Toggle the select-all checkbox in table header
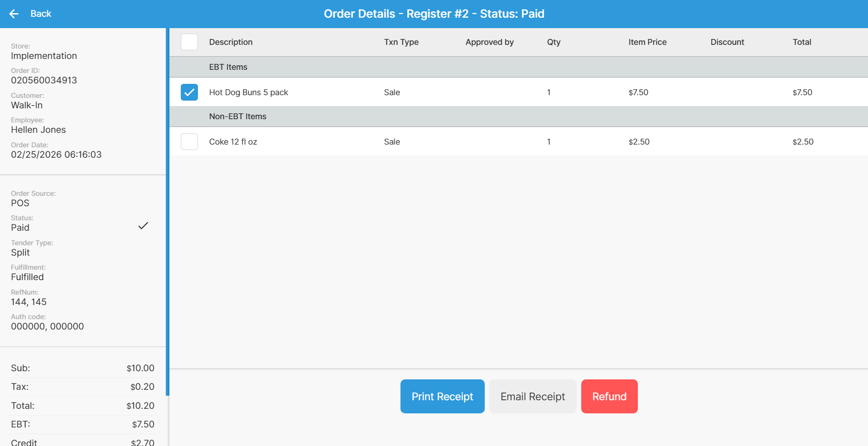Screen dimensions: 868x446 189,42
